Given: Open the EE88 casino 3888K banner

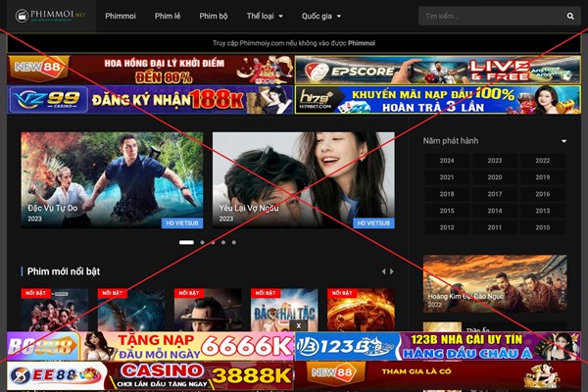Looking at the screenshot, I should tap(150, 375).
